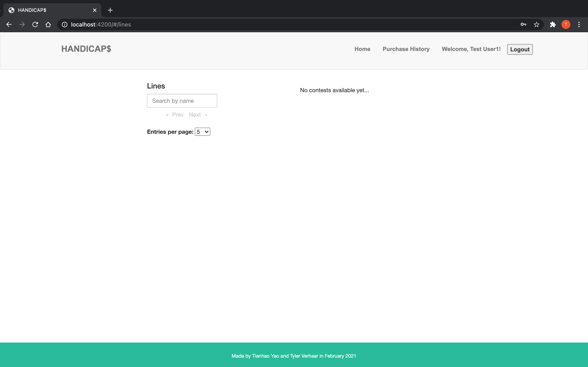
Task: Open a new browser tab
Action: coord(110,10)
